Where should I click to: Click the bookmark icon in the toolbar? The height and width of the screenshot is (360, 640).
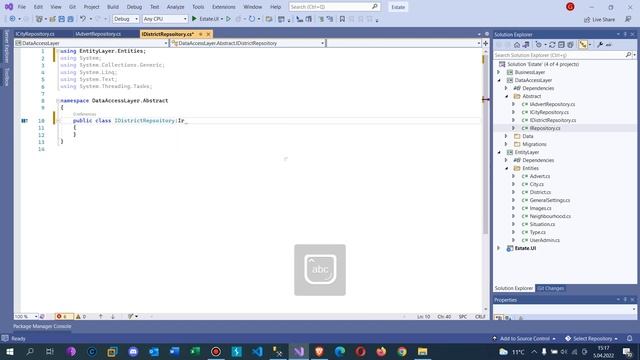[x=342, y=19]
